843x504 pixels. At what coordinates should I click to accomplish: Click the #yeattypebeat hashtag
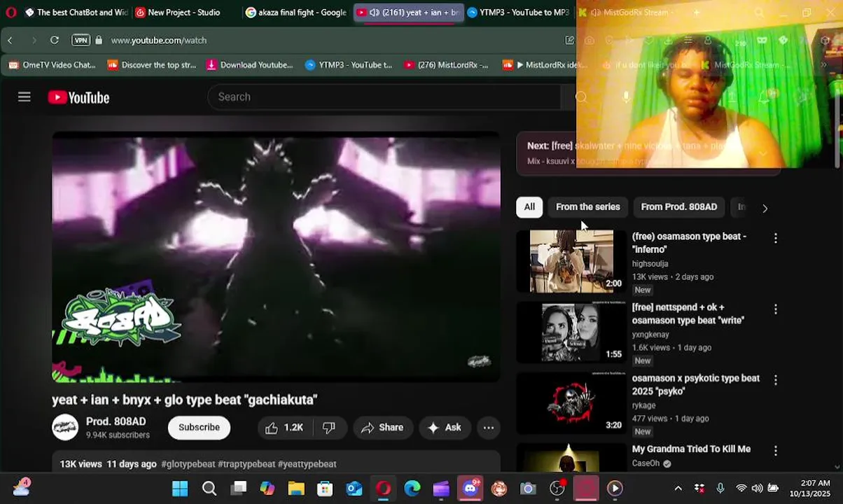pyautogui.click(x=307, y=464)
